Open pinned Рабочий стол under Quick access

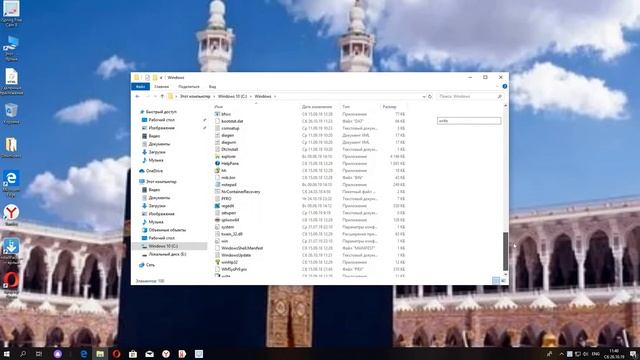(x=162, y=120)
